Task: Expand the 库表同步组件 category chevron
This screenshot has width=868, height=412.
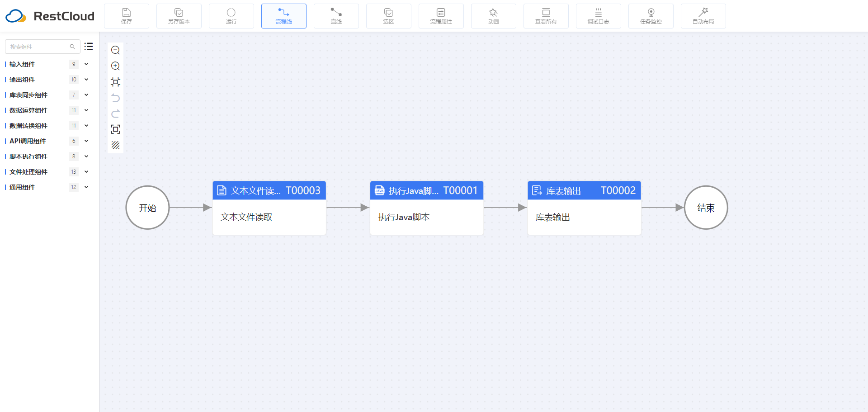Action: [x=86, y=95]
